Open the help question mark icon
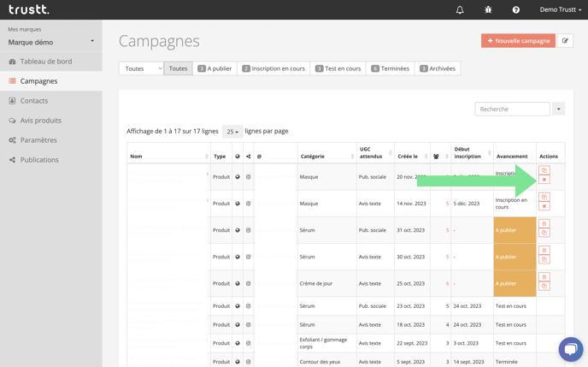 pyautogui.click(x=515, y=9)
